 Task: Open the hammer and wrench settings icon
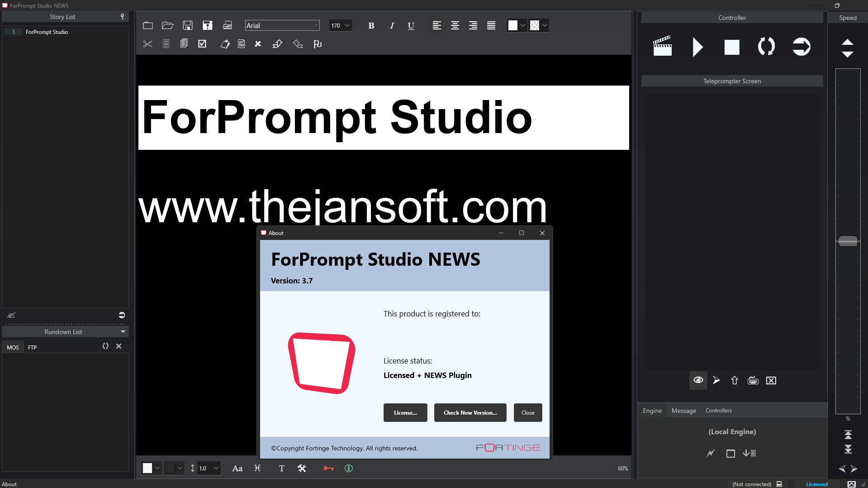click(302, 468)
